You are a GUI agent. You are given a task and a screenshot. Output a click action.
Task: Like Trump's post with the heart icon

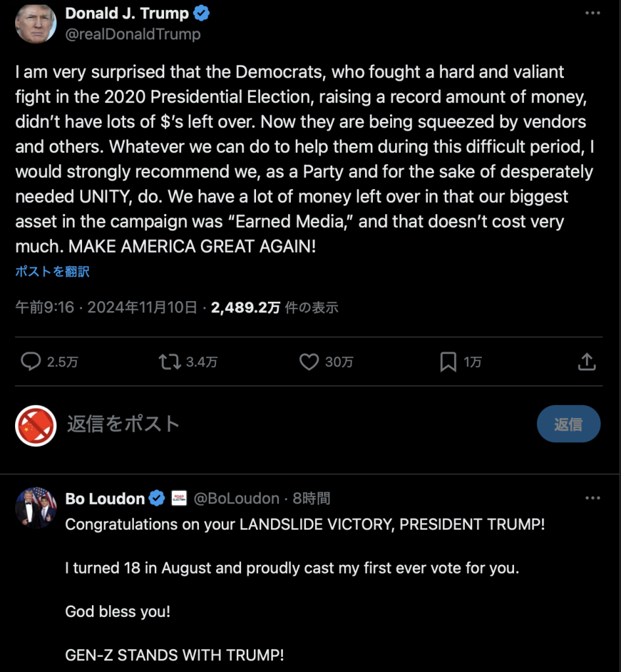[x=309, y=362]
